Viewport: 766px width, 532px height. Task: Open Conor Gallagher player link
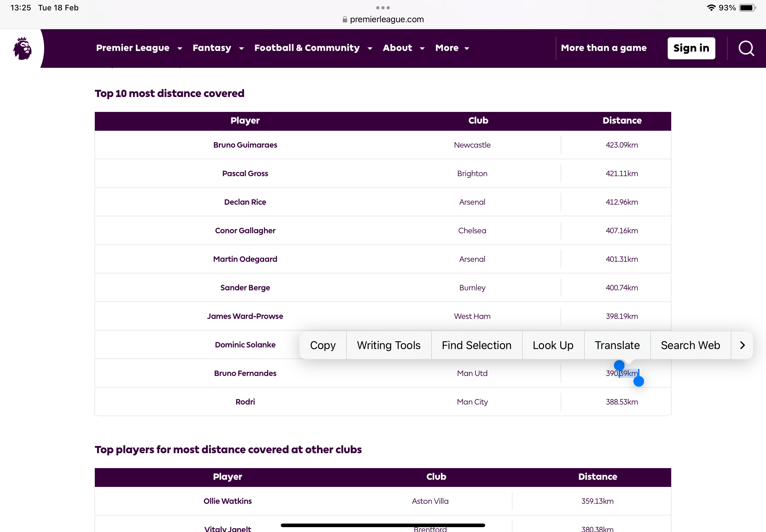pos(245,231)
